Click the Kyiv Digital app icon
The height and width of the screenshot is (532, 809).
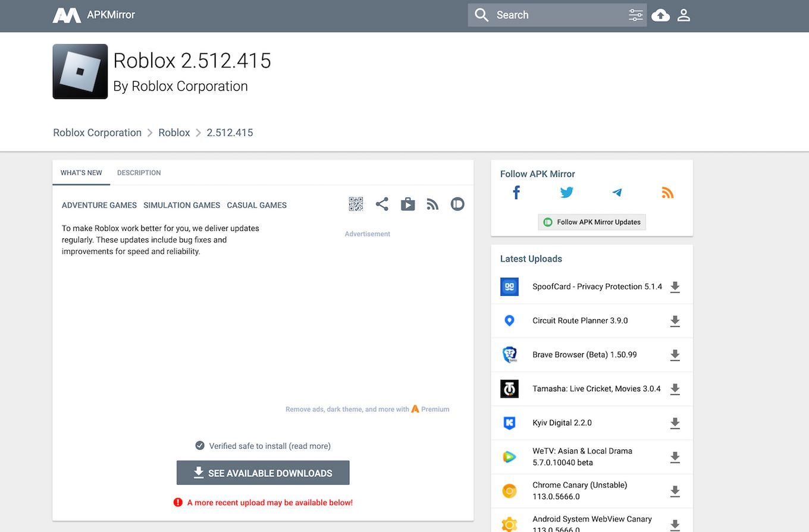pos(509,423)
